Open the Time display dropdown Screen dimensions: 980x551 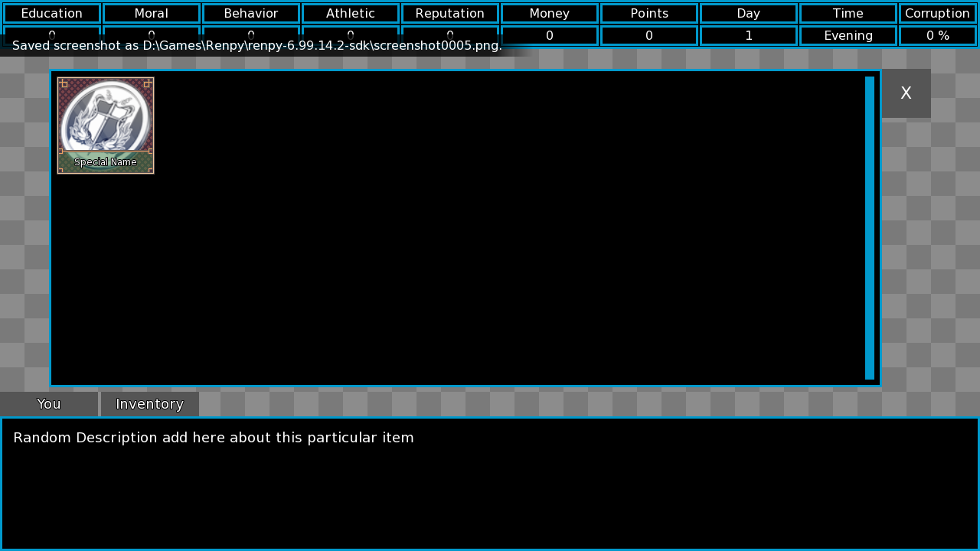[x=848, y=13]
